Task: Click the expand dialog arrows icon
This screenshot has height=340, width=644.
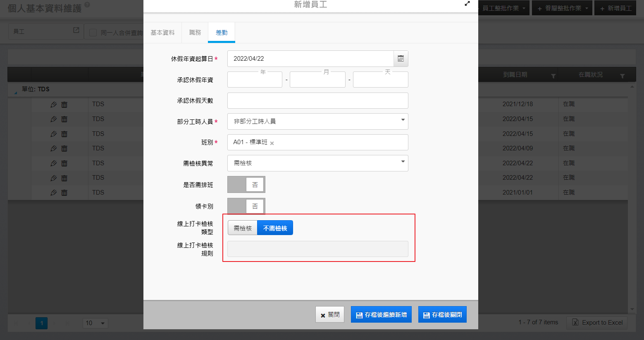Action: point(467,4)
